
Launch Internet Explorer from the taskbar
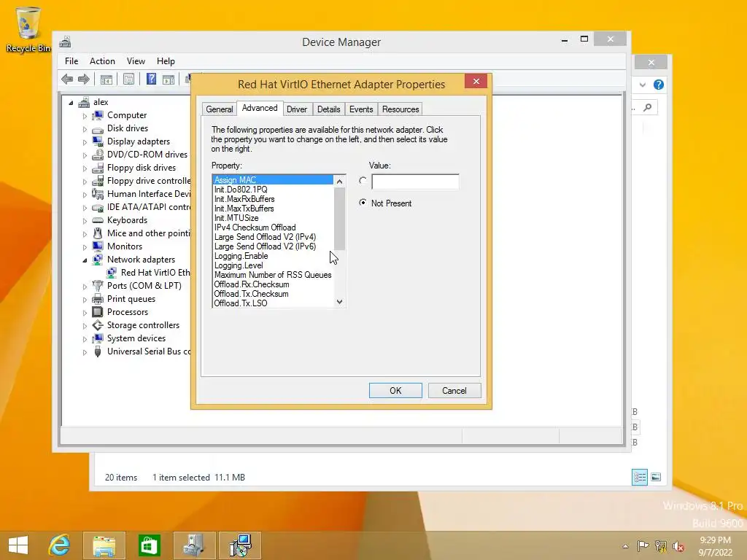[60, 545]
